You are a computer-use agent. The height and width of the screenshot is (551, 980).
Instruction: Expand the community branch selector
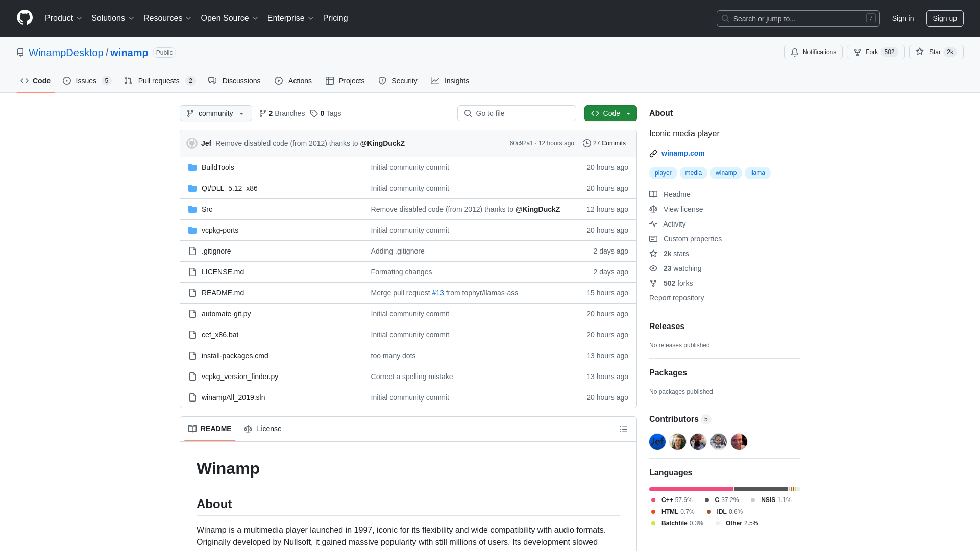pos(215,113)
